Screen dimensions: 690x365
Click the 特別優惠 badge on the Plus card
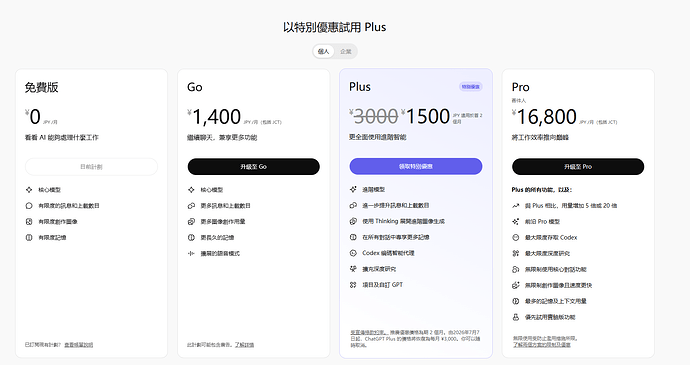[470, 87]
